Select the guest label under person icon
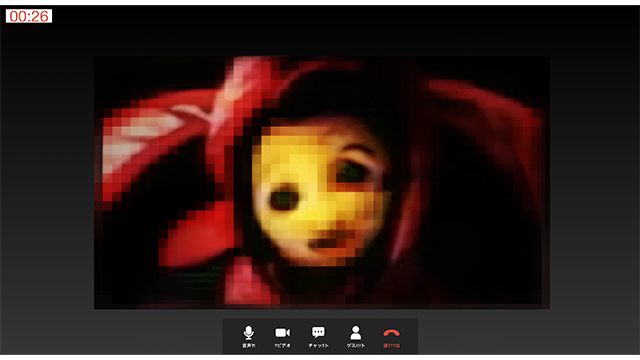 tap(356, 346)
